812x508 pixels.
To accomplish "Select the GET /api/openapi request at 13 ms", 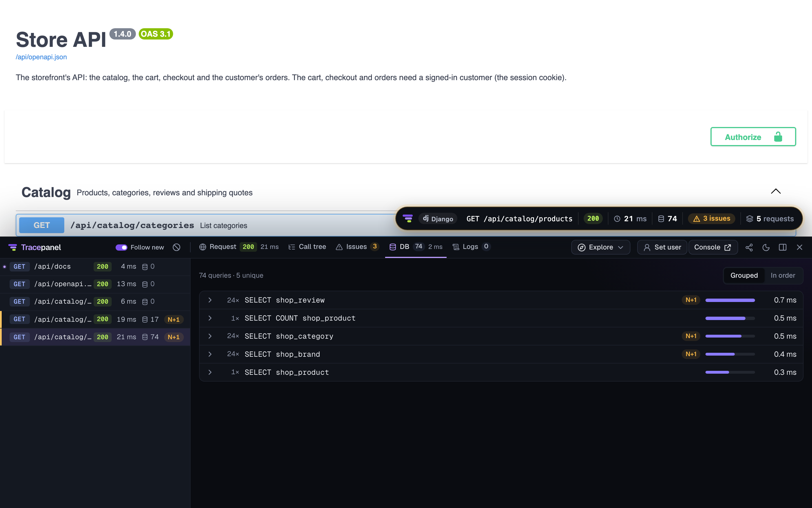I will point(95,284).
